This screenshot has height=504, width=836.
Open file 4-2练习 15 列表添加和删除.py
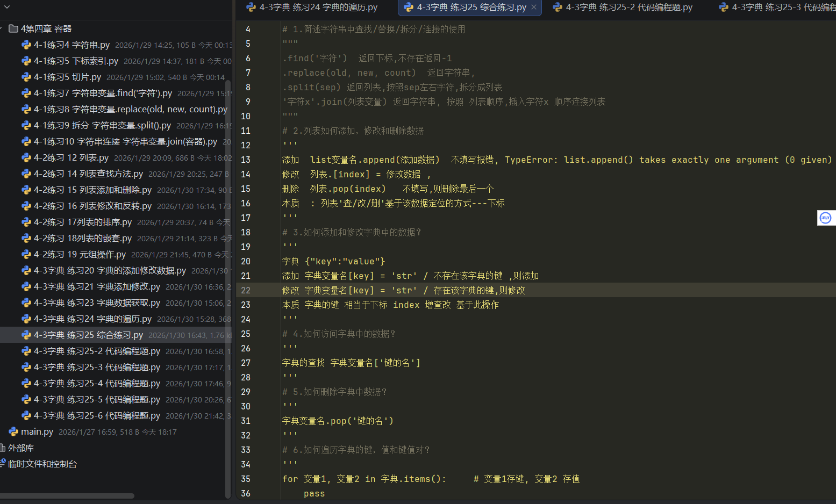pyautogui.click(x=92, y=190)
